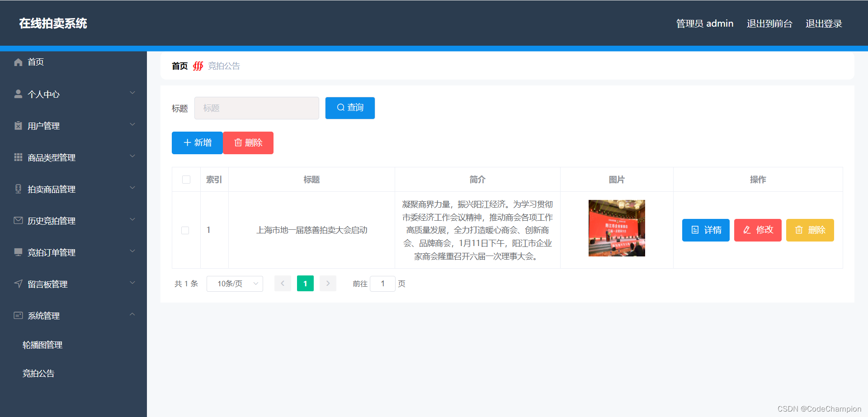Check the row checkbox for announcement 1

(x=185, y=230)
